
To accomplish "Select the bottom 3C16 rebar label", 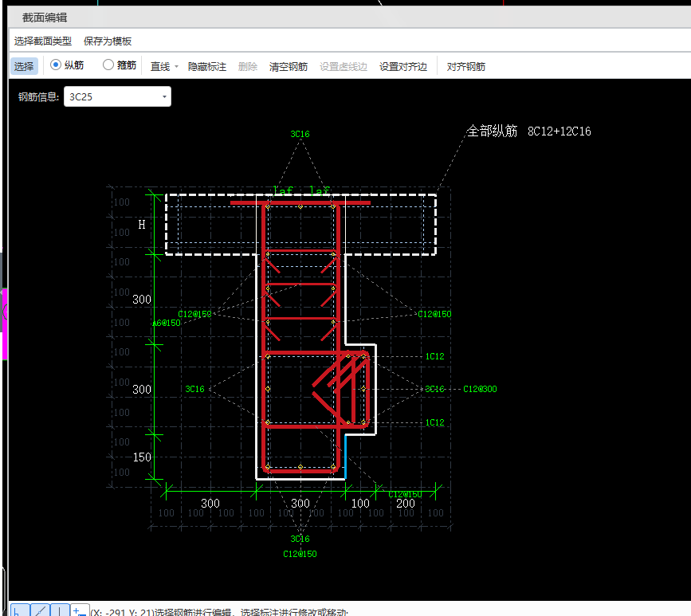I will tap(300, 539).
